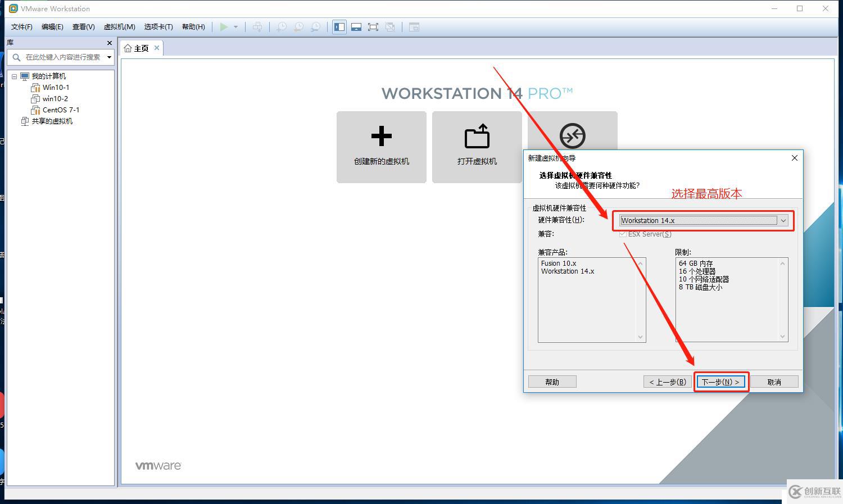Click the down arrow of 兼容产品 list scrollbar

(x=640, y=337)
